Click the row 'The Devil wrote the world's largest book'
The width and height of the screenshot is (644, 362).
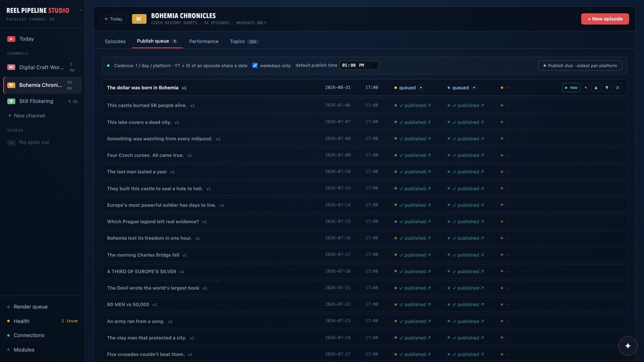click(364, 288)
